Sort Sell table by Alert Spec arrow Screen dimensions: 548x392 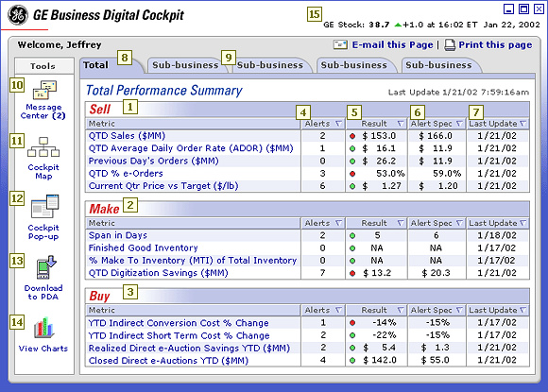coord(459,124)
